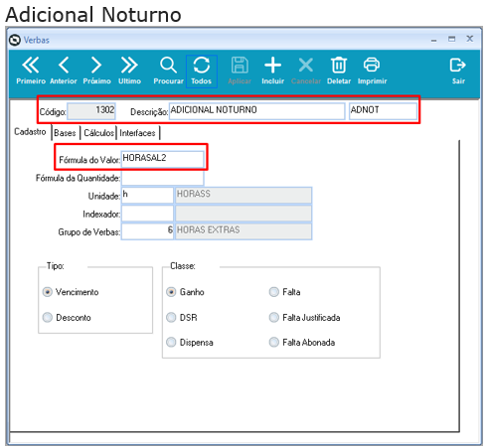Exit the window with Sair
489x448 pixels.
(x=458, y=71)
